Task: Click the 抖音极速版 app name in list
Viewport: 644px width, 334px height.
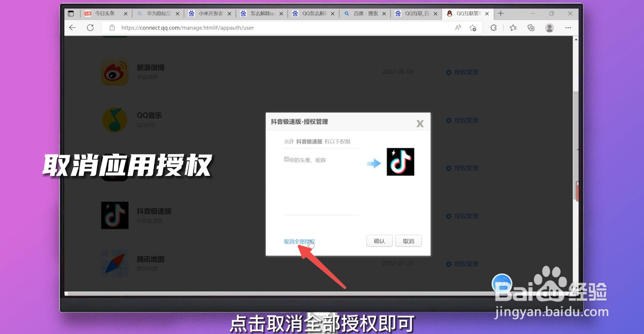Action: click(x=154, y=211)
